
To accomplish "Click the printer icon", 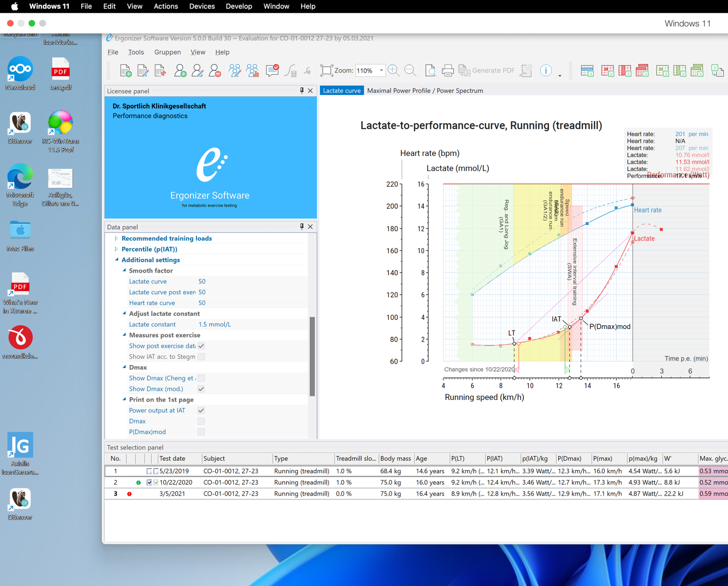I will 447,70.
